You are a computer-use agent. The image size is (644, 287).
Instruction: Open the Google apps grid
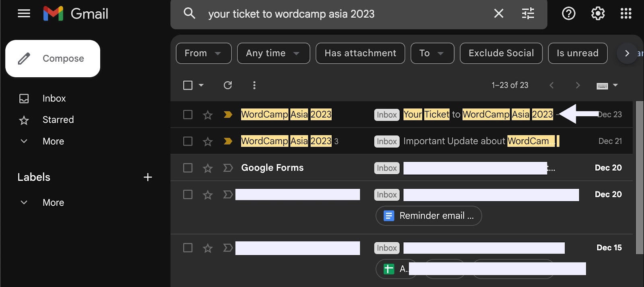[x=626, y=14]
